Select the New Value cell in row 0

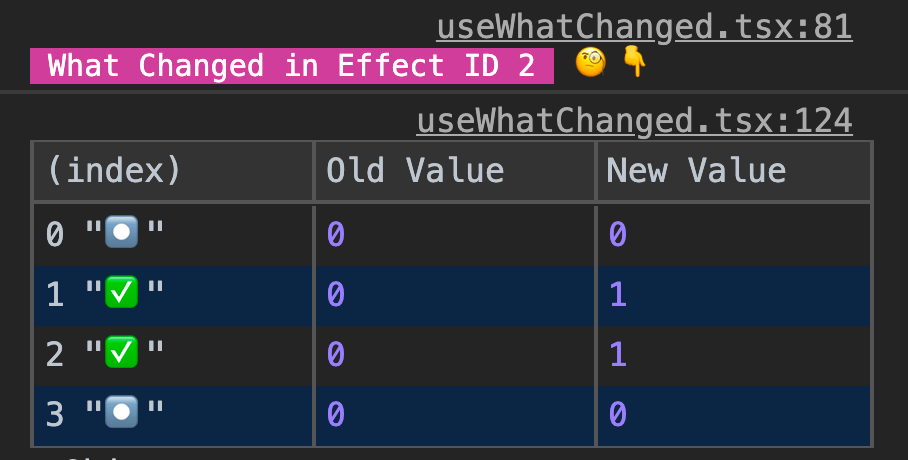coord(734,235)
